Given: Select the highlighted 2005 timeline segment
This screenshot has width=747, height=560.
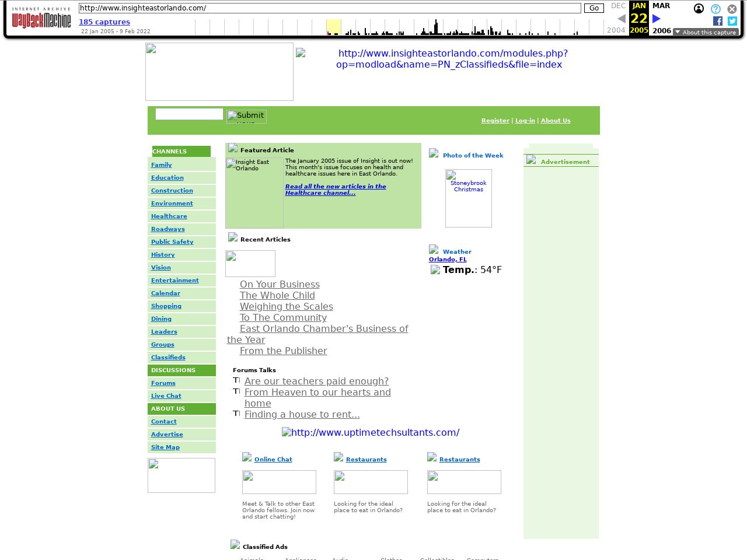Looking at the screenshot, I should (x=333, y=27).
